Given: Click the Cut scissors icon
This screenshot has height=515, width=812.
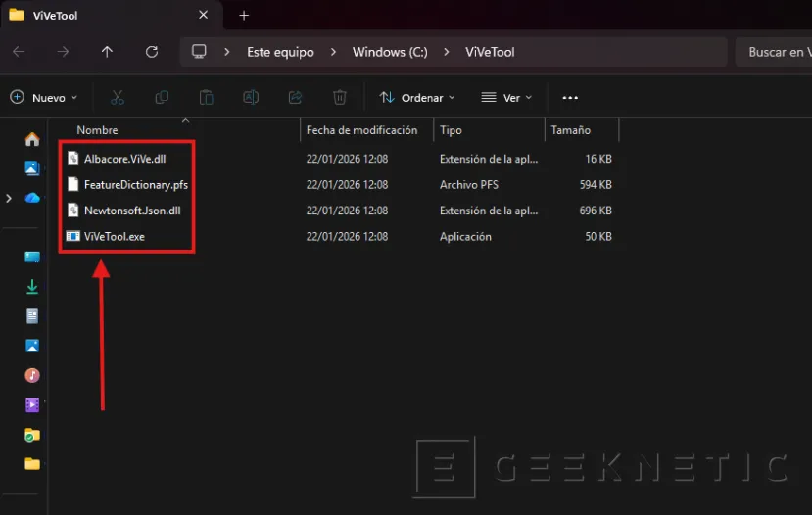Looking at the screenshot, I should coord(118,97).
